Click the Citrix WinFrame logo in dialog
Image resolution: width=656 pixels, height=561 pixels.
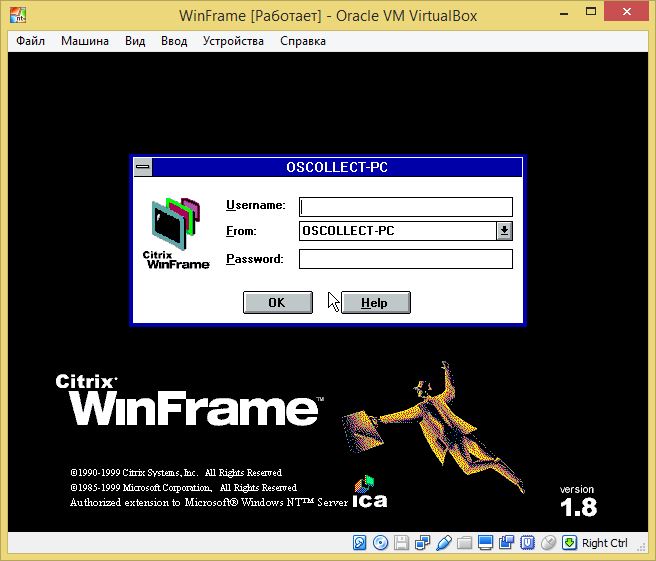click(176, 233)
